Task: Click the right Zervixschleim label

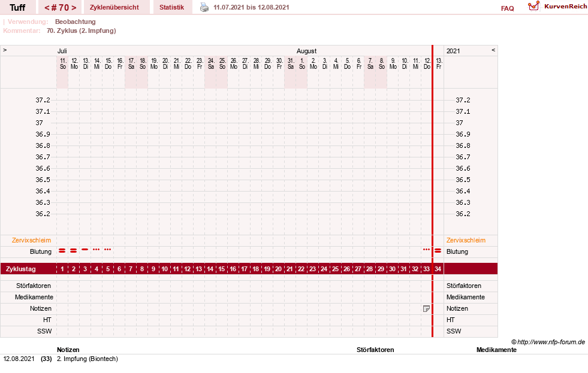Action: tap(466, 240)
